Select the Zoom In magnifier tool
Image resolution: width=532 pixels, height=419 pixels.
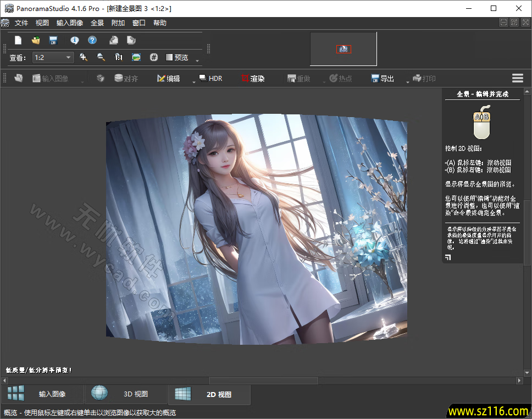[84, 57]
